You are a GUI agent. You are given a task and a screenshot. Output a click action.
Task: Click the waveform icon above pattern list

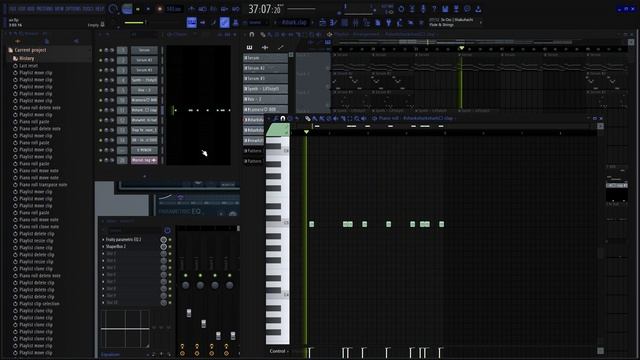click(x=265, y=47)
